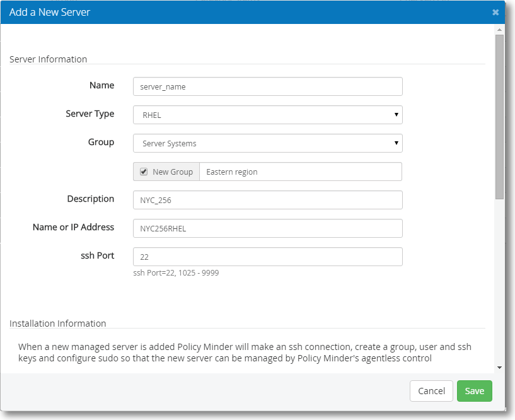The image size is (515, 420).
Task: Save the new server
Action: coord(474,391)
